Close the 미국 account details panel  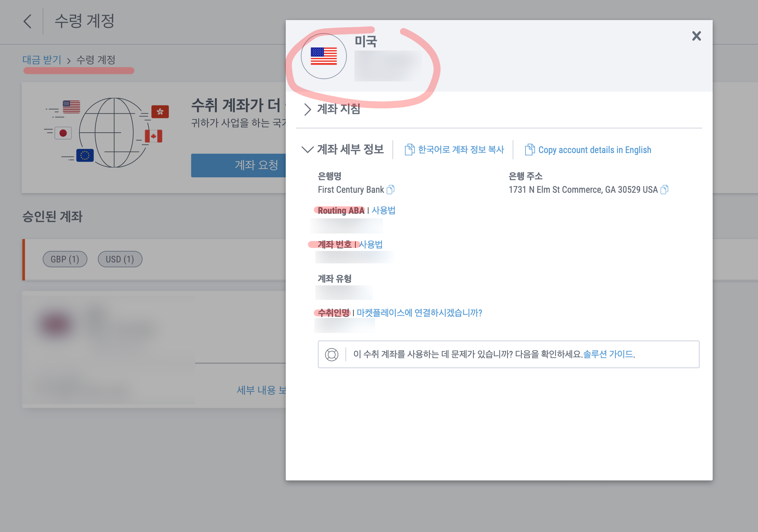point(696,36)
